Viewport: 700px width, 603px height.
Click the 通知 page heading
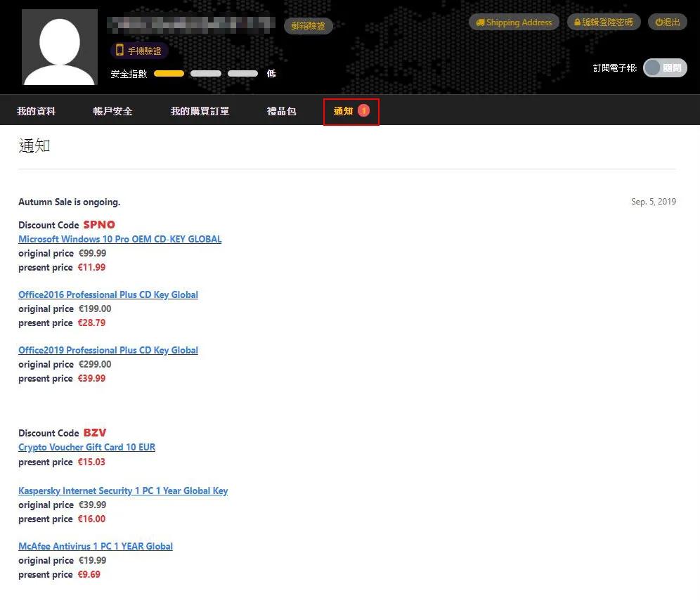pyautogui.click(x=34, y=146)
